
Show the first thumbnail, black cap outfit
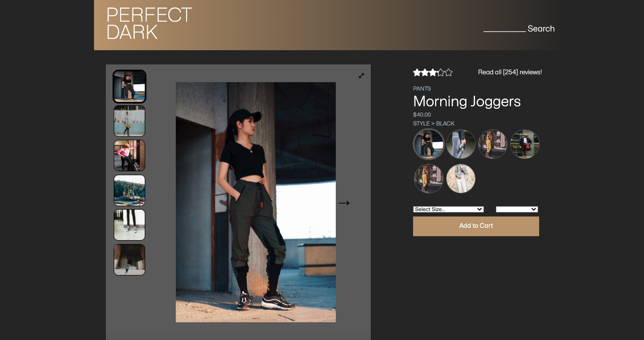tap(129, 86)
